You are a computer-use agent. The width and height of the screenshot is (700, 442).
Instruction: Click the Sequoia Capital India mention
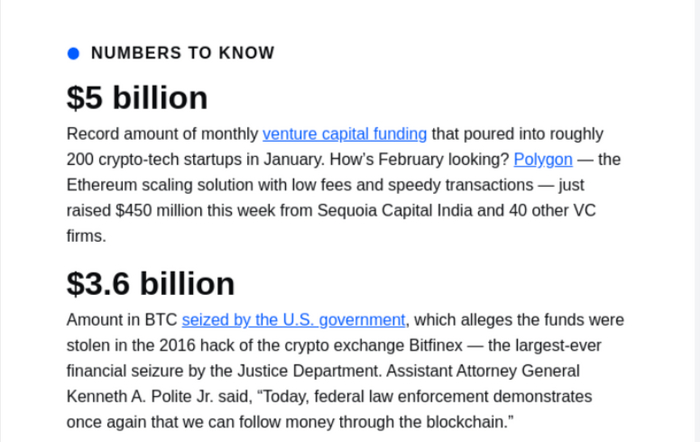[x=392, y=211]
